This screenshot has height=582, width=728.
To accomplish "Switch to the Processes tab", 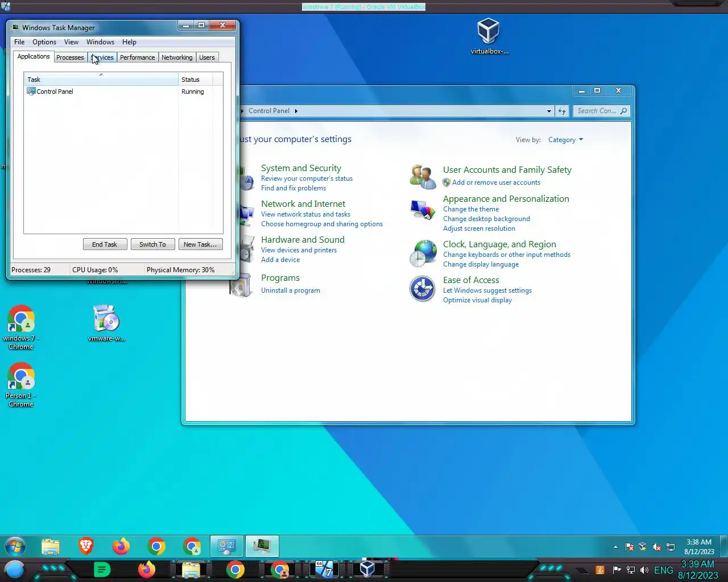I will coord(70,57).
